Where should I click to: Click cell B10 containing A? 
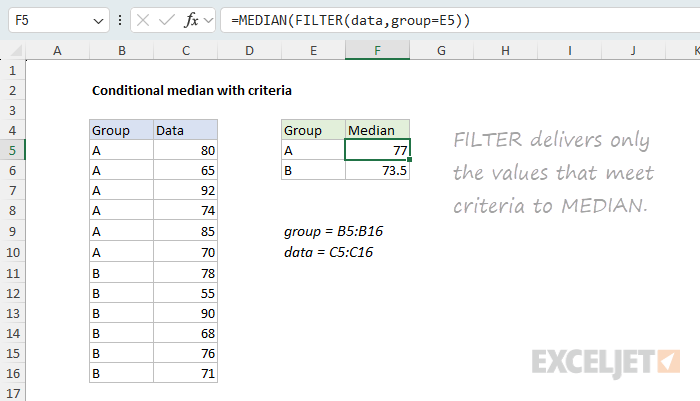point(121,252)
